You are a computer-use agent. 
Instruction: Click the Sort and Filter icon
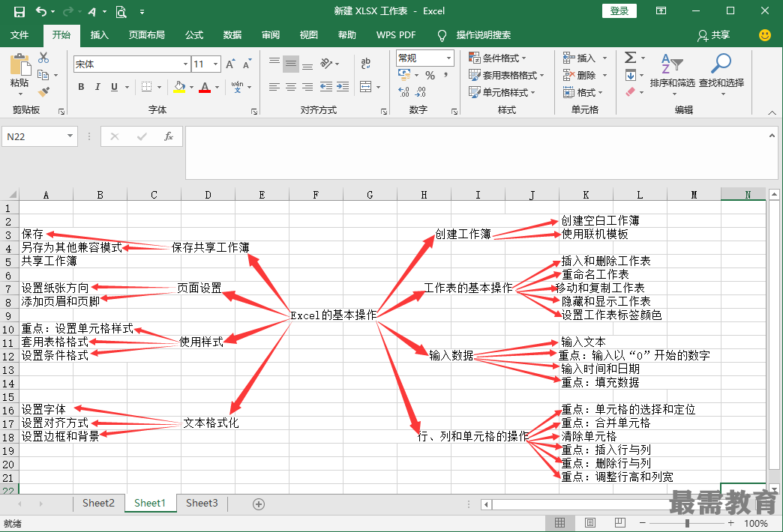(x=672, y=64)
